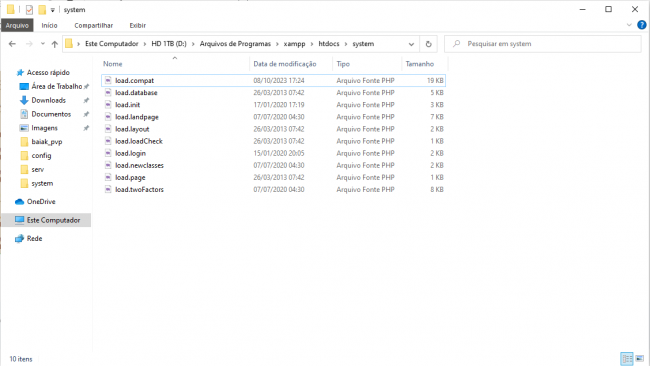The image size is (650, 366).
Task: Click PHP file icon of load.twoFactors
Action: coord(108,189)
